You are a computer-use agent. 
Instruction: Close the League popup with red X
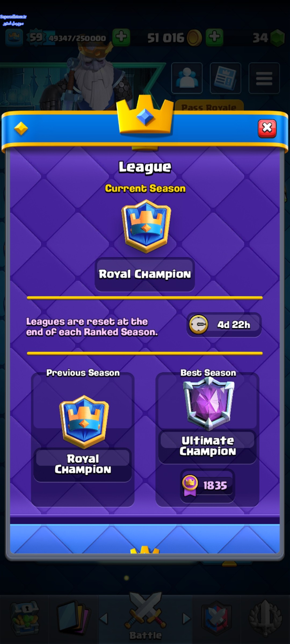pyautogui.click(x=267, y=129)
